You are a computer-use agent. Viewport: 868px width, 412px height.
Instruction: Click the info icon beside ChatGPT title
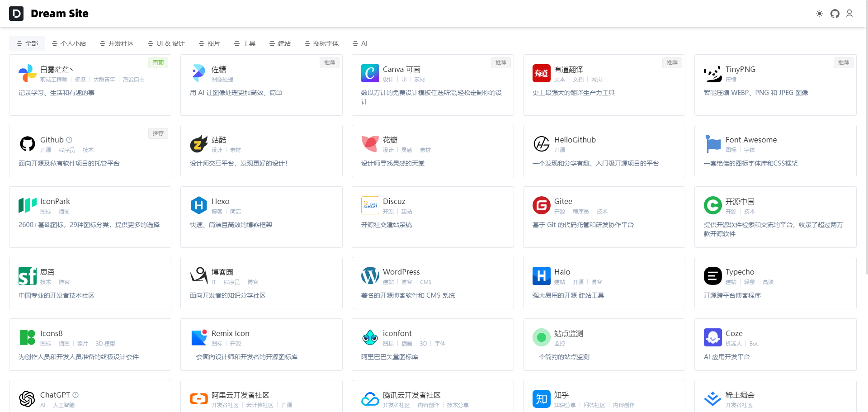[x=75, y=395]
